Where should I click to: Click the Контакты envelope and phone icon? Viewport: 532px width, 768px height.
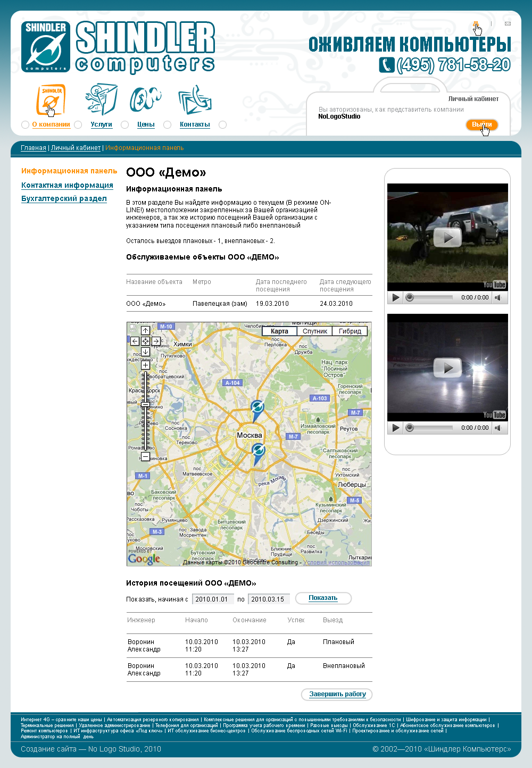click(194, 99)
